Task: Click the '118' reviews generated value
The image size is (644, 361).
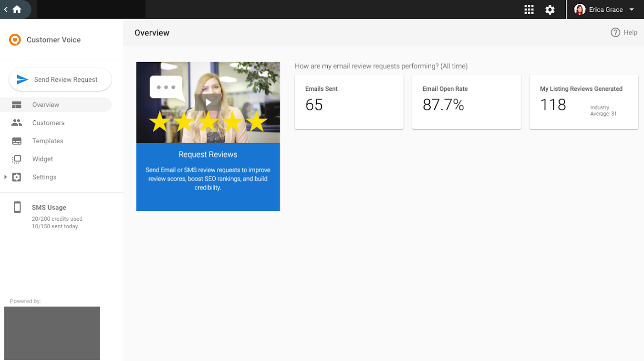Action: point(553,105)
